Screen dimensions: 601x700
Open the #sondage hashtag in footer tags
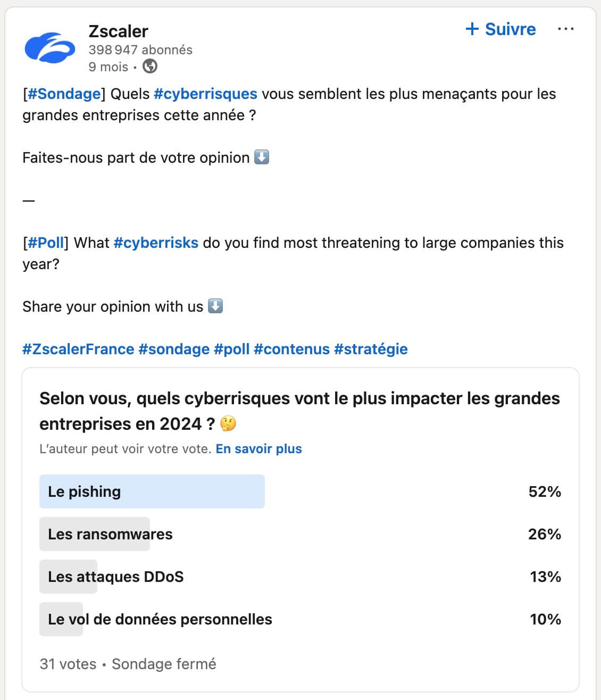tap(174, 349)
